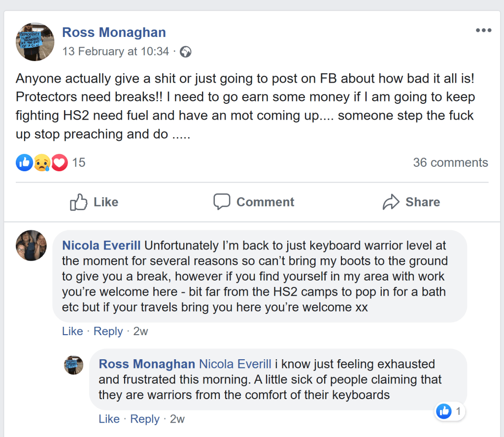Open the three-dot post options menu
This screenshot has width=504, height=437.
(483, 31)
